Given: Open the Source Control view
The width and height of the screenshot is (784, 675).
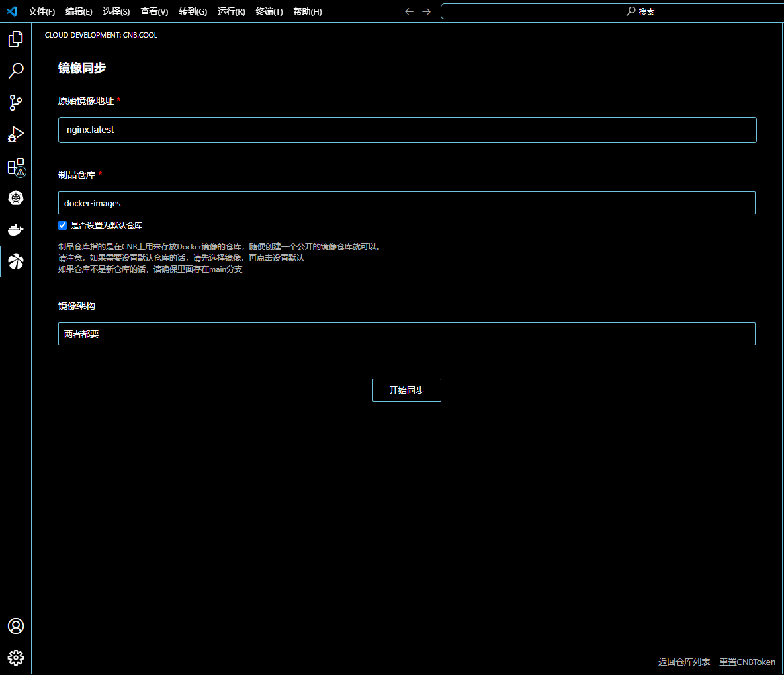Looking at the screenshot, I should (x=15, y=103).
